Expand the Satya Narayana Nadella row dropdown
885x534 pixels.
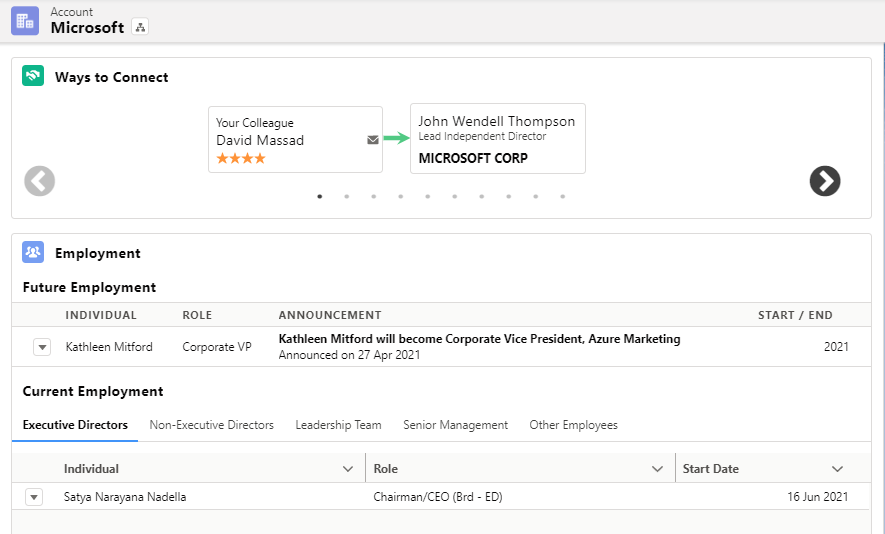click(34, 497)
